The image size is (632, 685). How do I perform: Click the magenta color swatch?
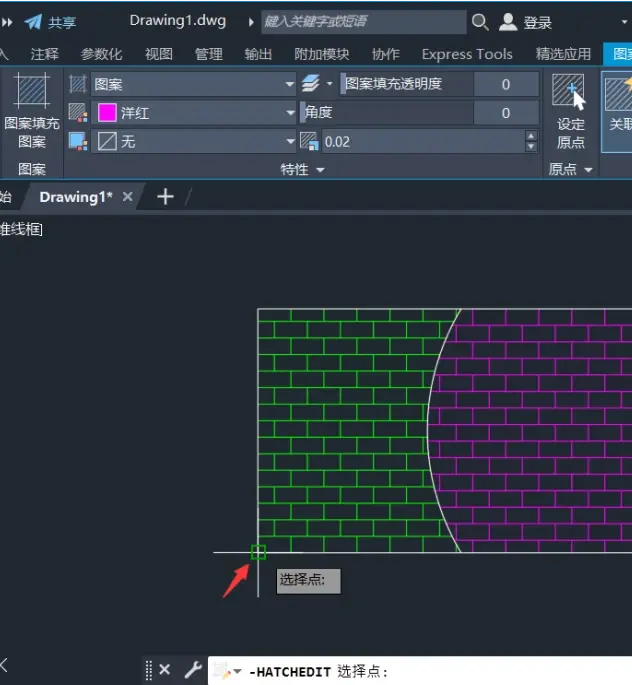pos(107,113)
